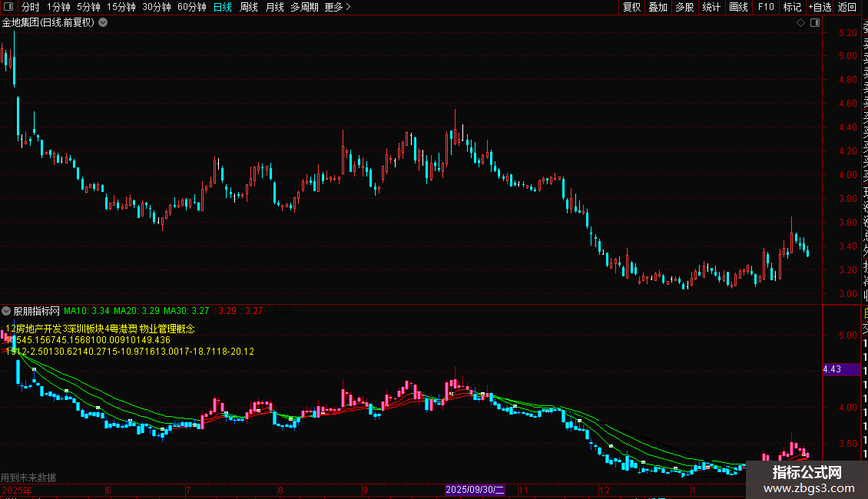Click the 用到未来数据 notice text
Image resolution: width=868 pixels, height=499 pixels.
(28, 478)
